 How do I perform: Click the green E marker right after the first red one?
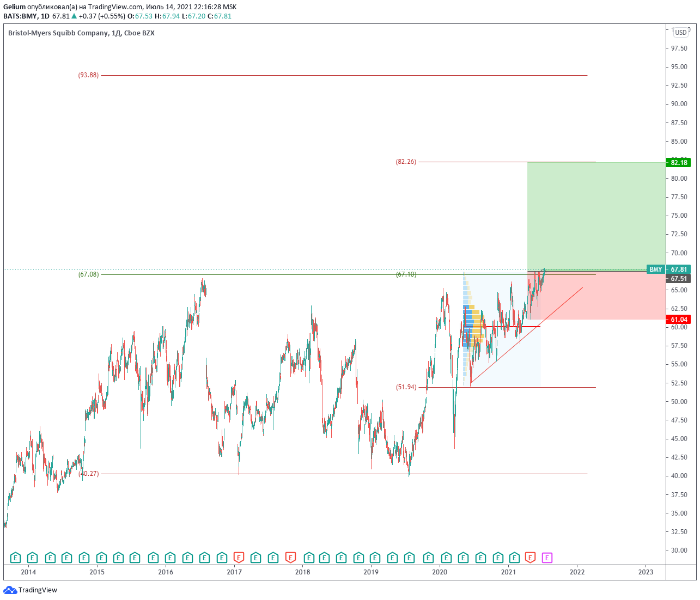tap(255, 558)
